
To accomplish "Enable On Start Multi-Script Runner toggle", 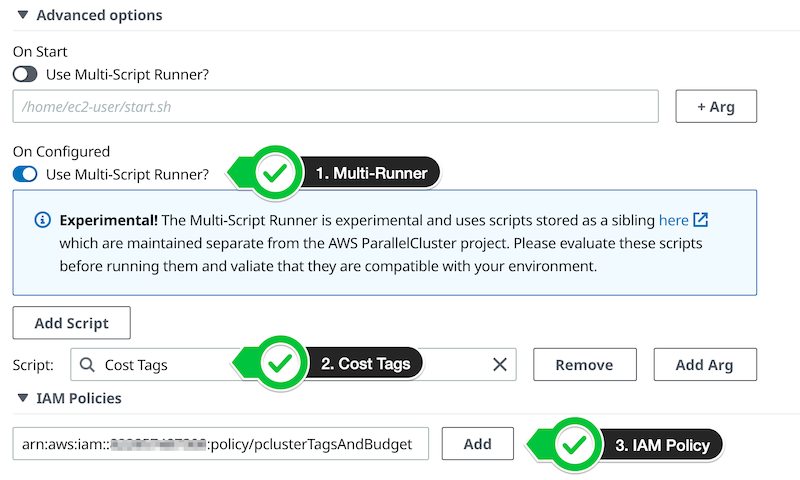I will tap(25, 74).
